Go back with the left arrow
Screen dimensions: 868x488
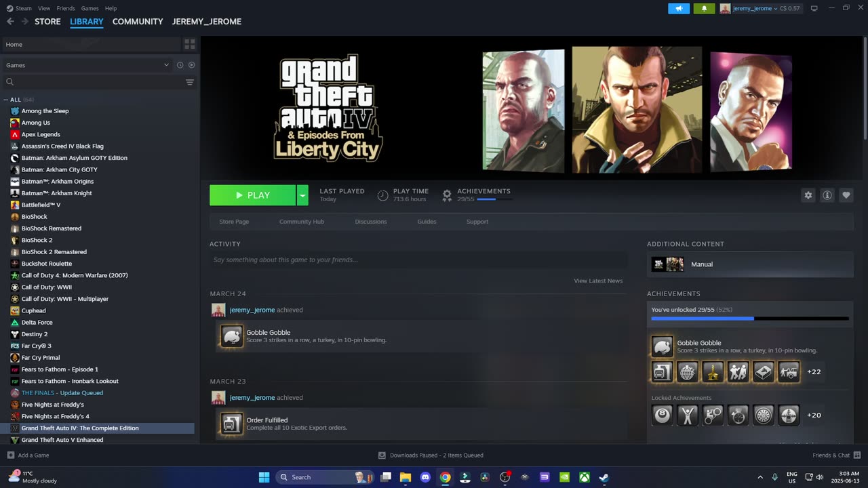pyautogui.click(x=10, y=22)
